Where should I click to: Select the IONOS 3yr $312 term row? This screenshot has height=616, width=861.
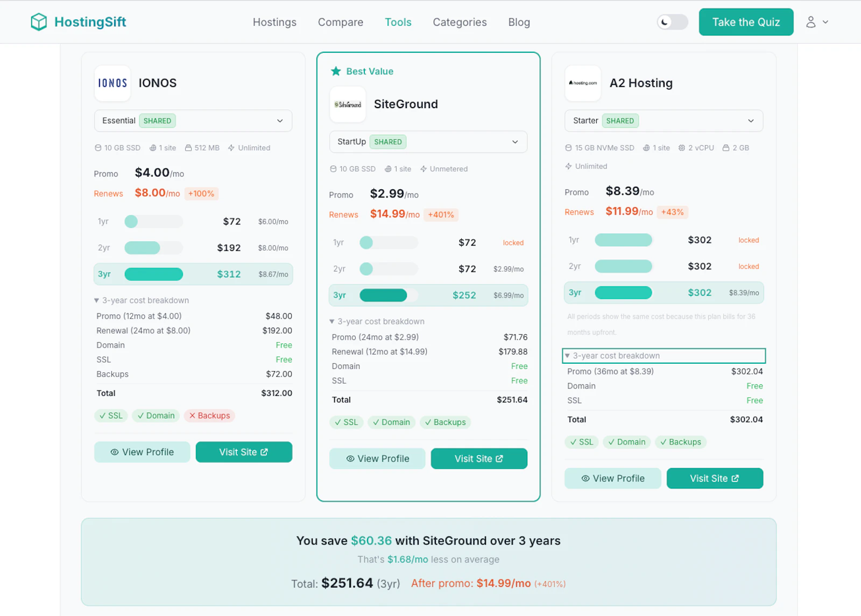pyautogui.click(x=193, y=274)
